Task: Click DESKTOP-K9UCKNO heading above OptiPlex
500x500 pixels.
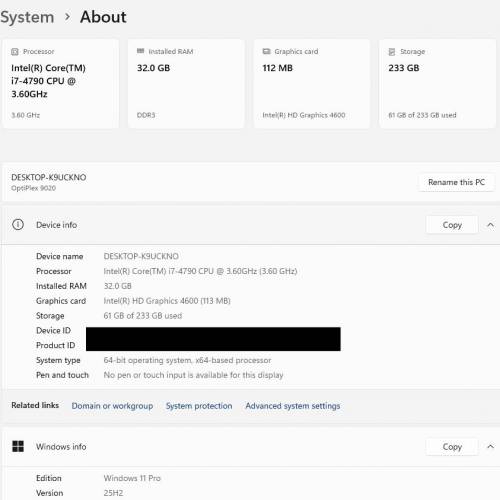Action: 49,177
